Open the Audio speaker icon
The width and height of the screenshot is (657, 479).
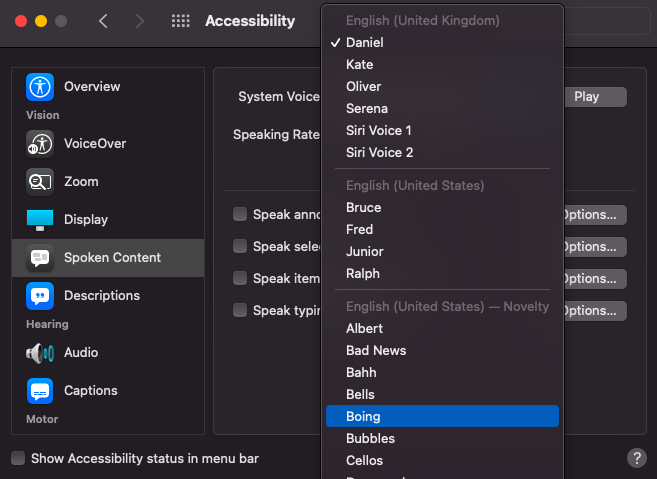[x=40, y=353]
